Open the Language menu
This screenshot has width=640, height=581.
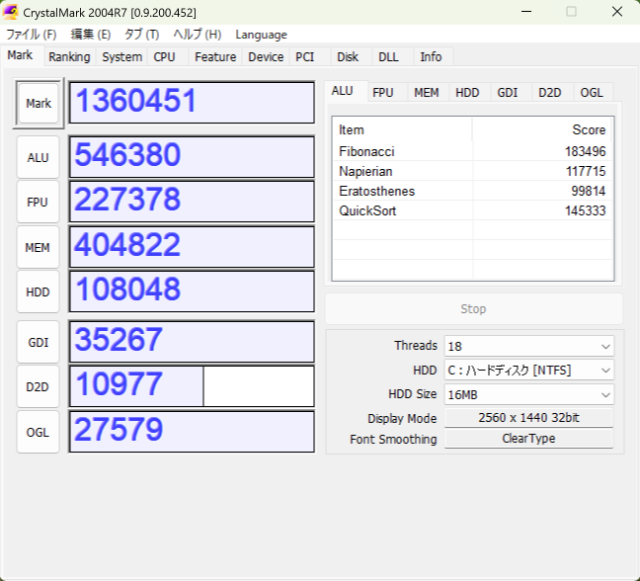[261, 34]
